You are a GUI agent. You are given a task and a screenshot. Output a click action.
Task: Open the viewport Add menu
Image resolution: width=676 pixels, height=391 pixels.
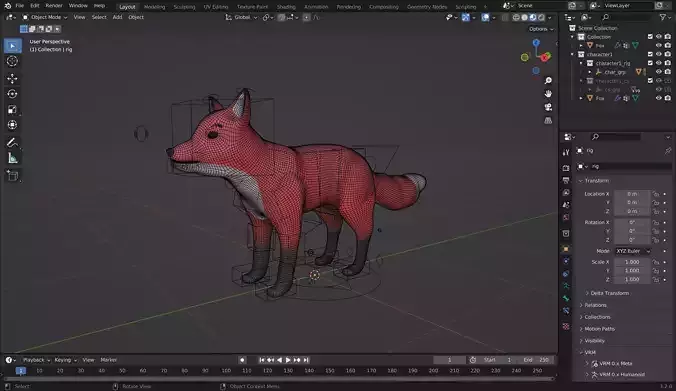point(117,17)
